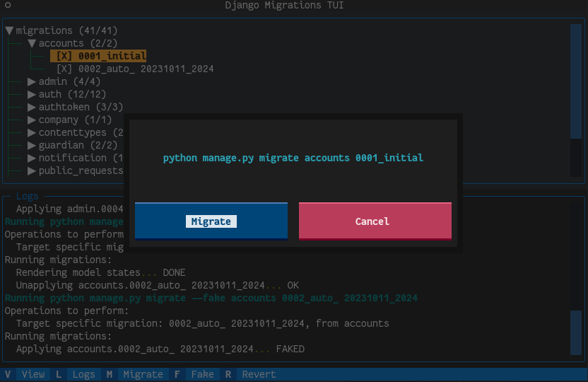Expand the guardian (2/2) node

click(32, 145)
